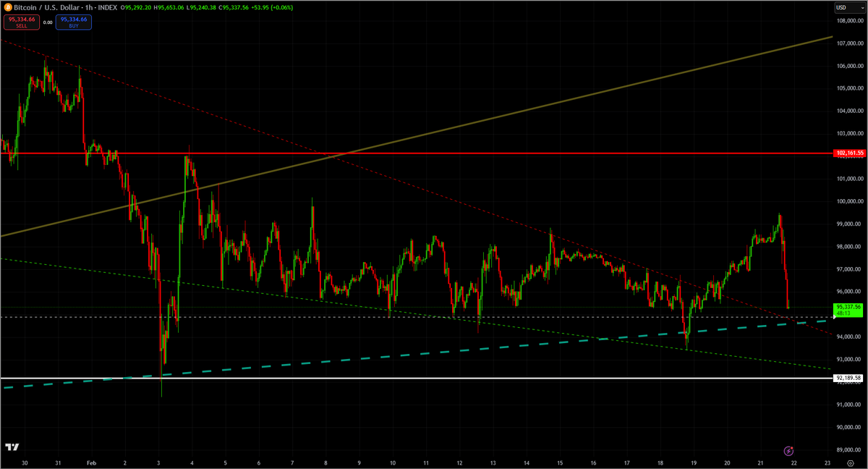Viewport: 868px width, 469px height.
Task: Click the 96,000.00 price axis label
Action: 850,291
